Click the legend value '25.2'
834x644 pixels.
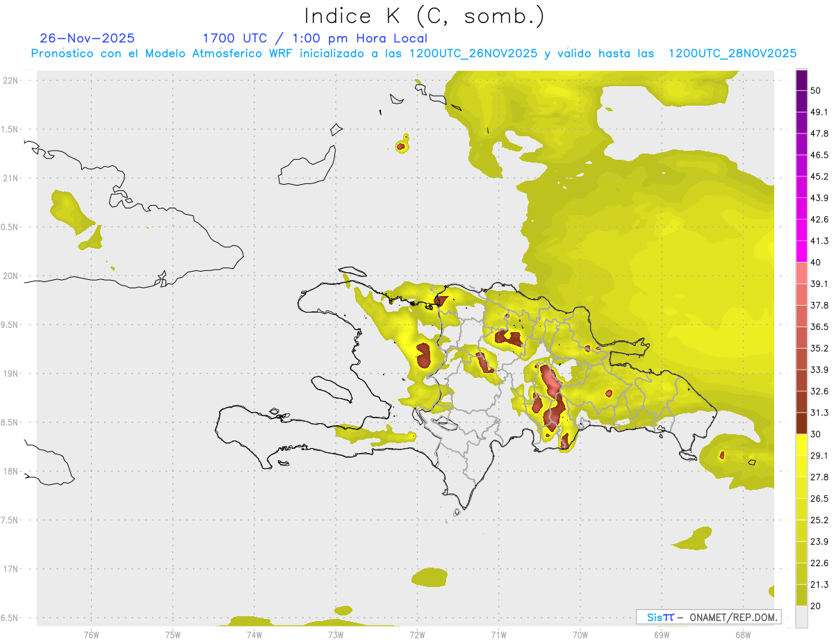click(819, 520)
